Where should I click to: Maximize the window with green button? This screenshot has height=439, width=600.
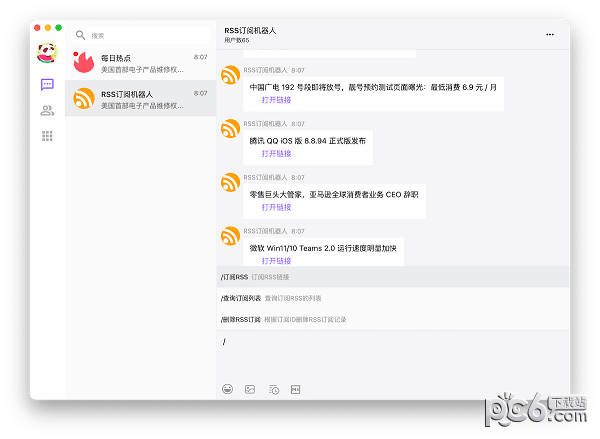59,28
